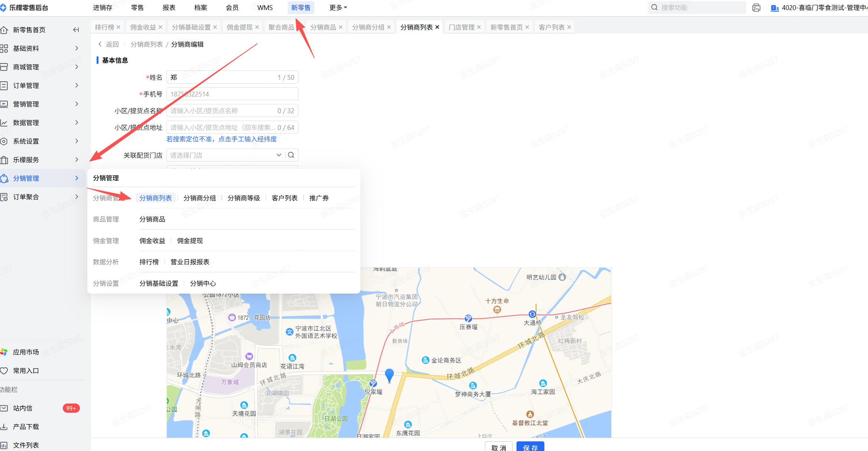Collapse the sidebar with the arrow icon
Viewport: 868px width, 451px height.
76,30
